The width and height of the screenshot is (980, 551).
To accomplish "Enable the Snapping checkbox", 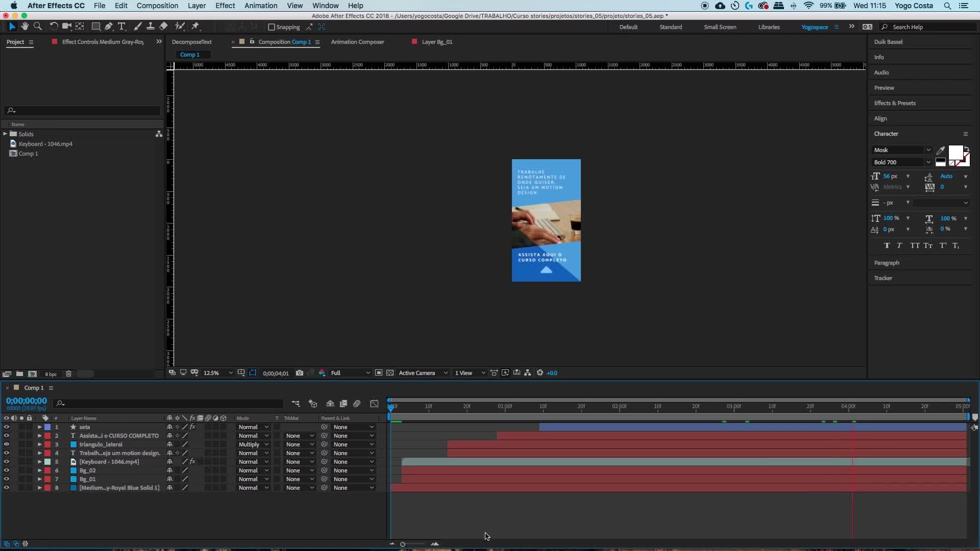I will click(272, 27).
